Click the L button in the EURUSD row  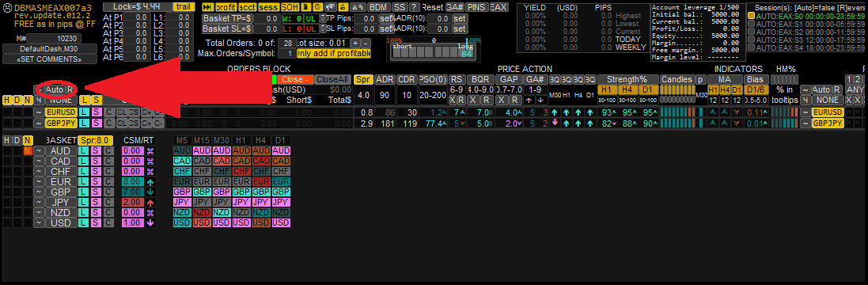coord(84,112)
